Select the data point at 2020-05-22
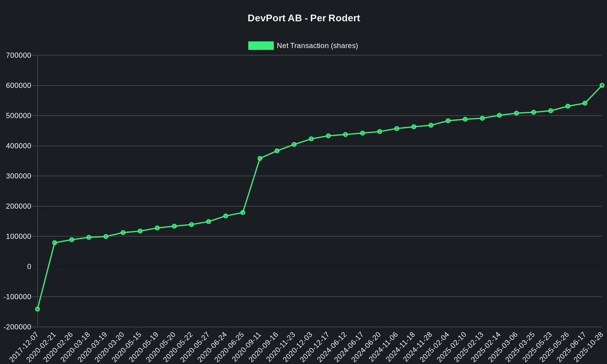The image size is (607, 364). [191, 223]
